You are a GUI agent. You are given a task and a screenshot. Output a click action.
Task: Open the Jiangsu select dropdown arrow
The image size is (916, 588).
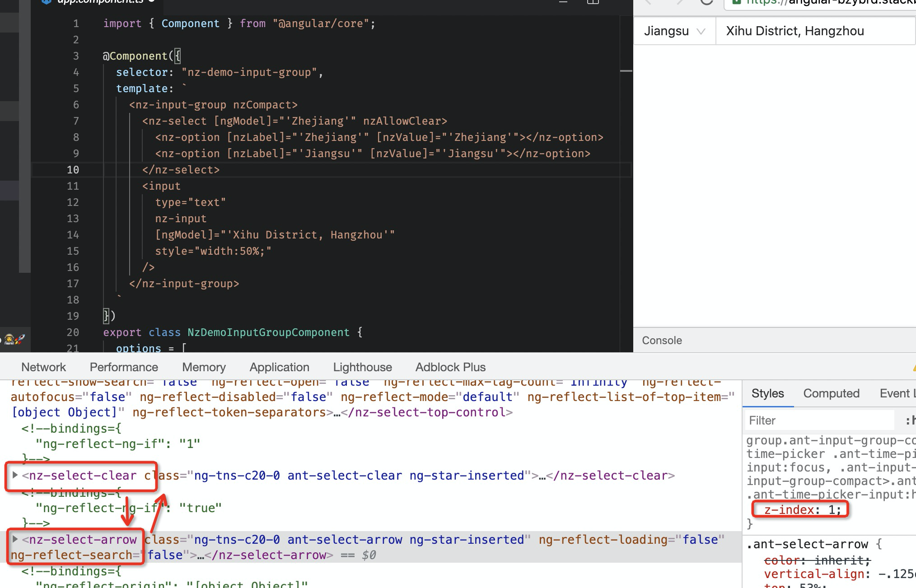click(701, 31)
